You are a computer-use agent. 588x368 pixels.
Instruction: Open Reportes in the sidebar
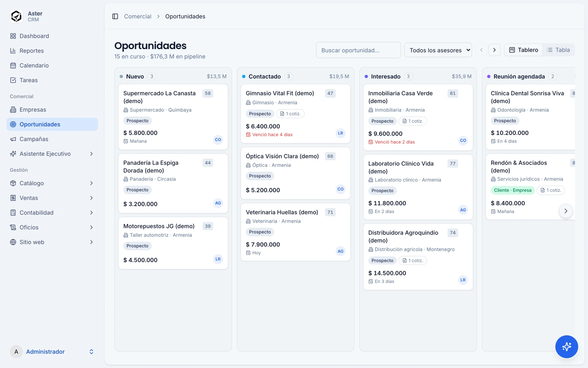52,51
